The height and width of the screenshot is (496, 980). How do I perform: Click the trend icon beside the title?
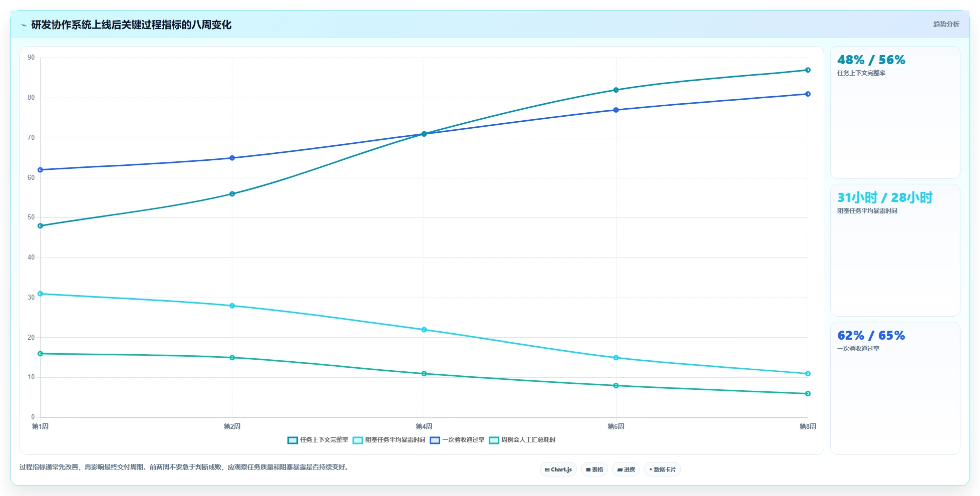click(24, 25)
